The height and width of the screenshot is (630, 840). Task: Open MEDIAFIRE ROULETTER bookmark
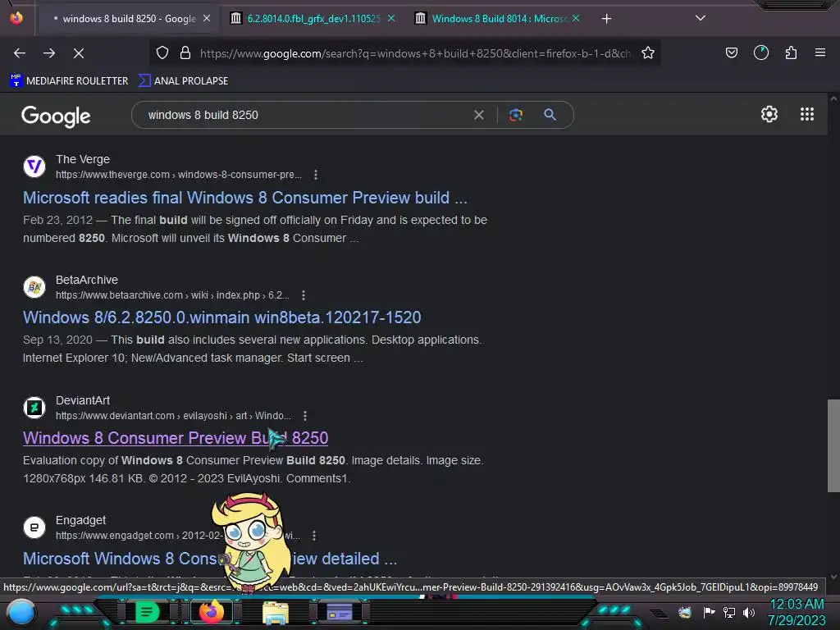pyautogui.click(x=69, y=81)
